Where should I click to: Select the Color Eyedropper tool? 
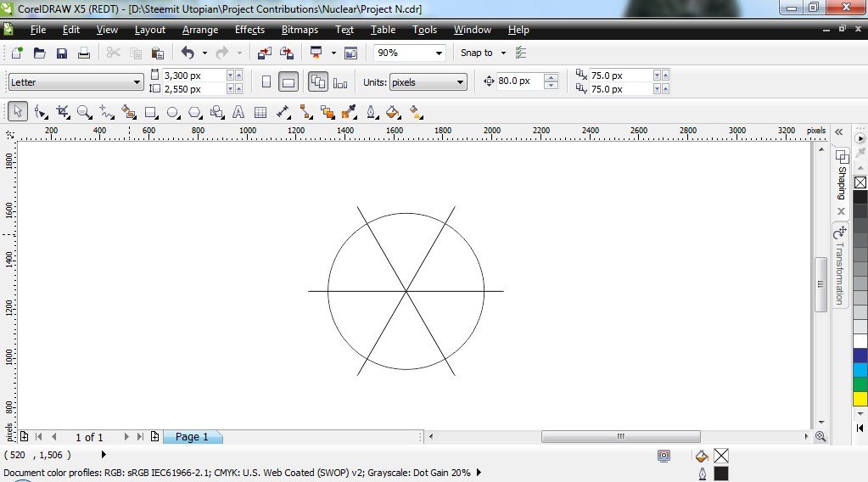[x=349, y=112]
